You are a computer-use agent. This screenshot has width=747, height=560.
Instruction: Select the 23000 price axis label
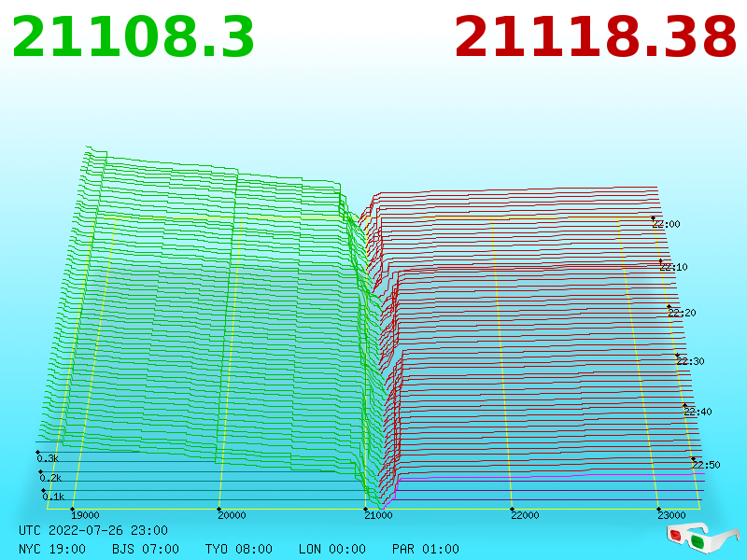pyautogui.click(x=671, y=515)
